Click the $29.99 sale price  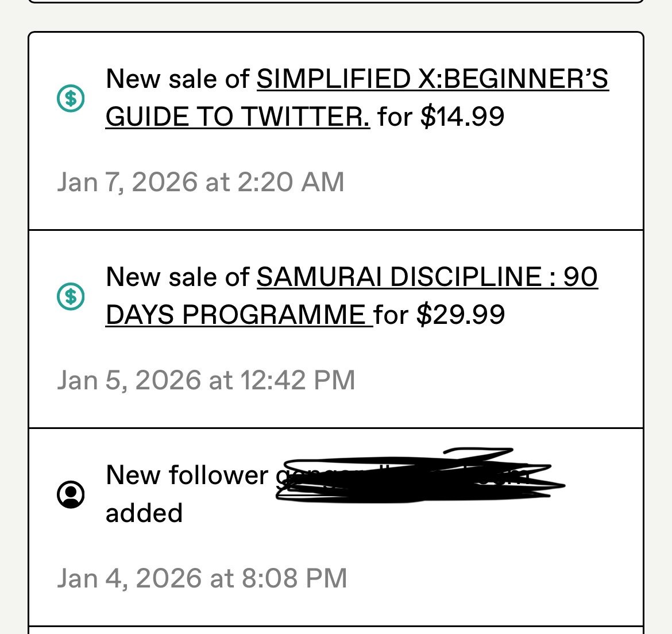(x=461, y=315)
